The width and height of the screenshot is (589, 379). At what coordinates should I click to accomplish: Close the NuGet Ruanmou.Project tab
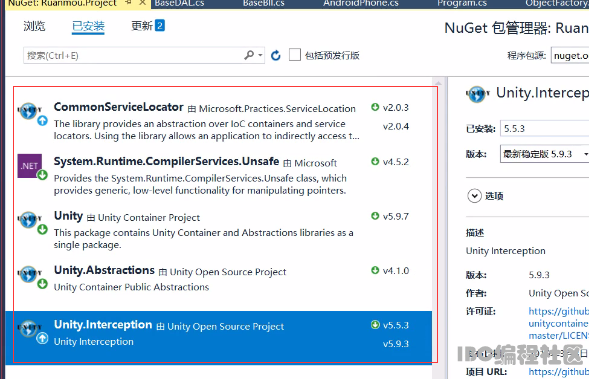(x=142, y=3)
